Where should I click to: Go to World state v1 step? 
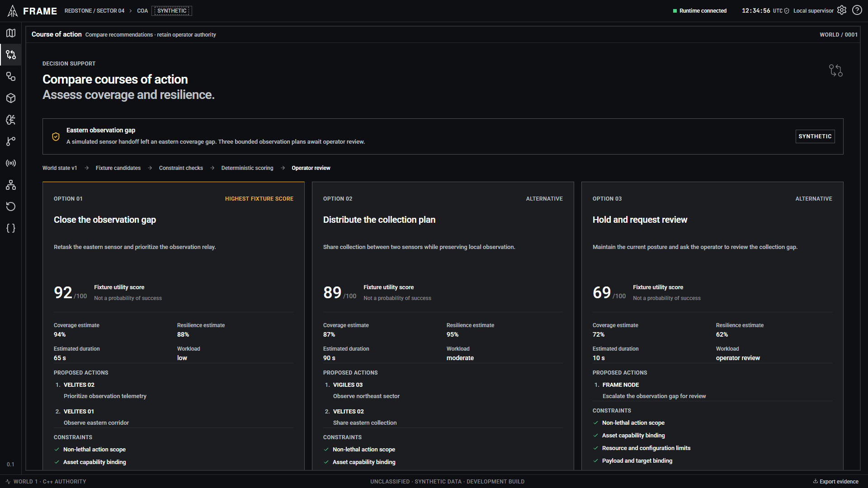click(60, 168)
